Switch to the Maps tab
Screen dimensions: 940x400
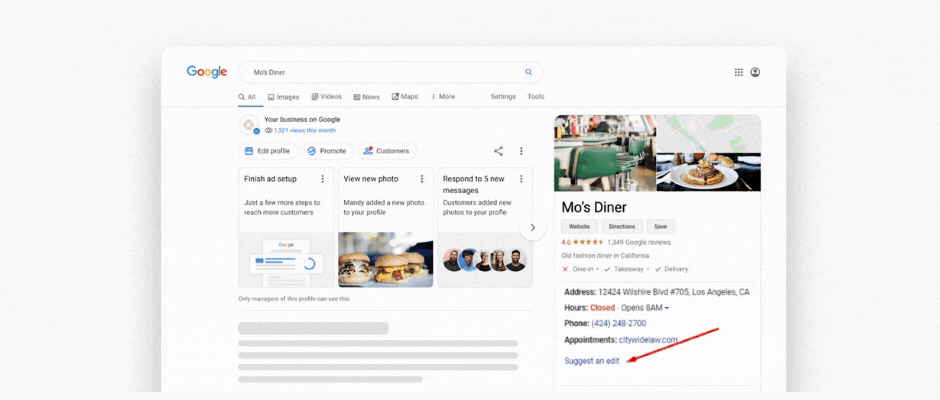click(405, 97)
